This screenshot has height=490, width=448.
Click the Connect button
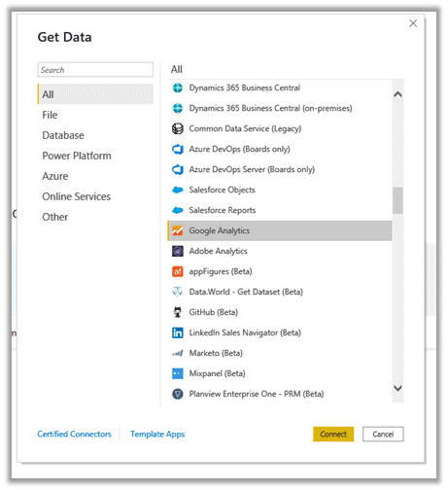(333, 434)
